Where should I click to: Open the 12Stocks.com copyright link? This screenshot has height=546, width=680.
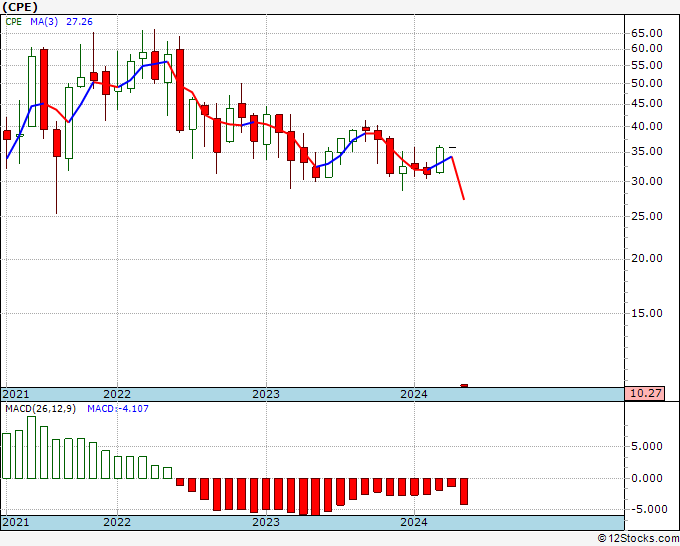click(x=638, y=539)
